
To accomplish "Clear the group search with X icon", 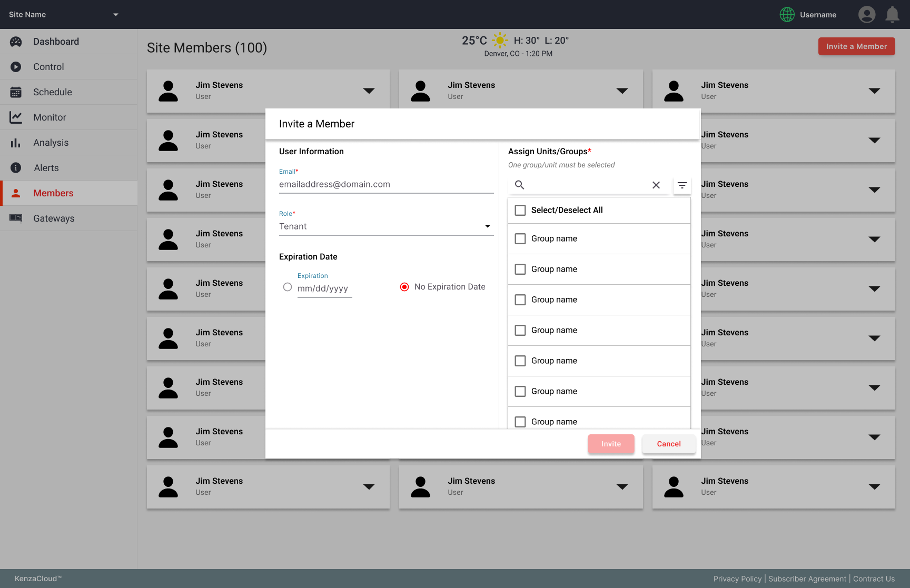I will click(656, 185).
